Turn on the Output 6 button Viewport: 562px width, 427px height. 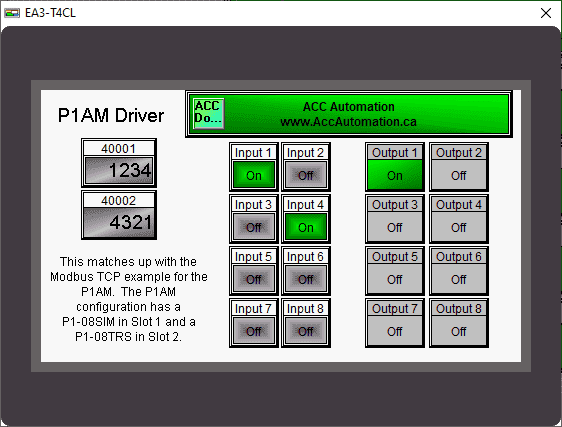tap(459, 271)
